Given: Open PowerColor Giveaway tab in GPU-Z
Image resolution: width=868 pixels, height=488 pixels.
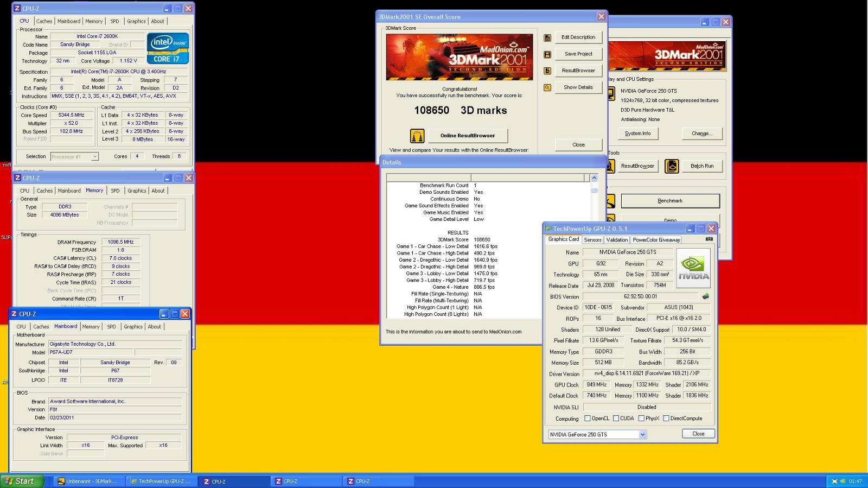Looking at the screenshot, I should [656, 240].
